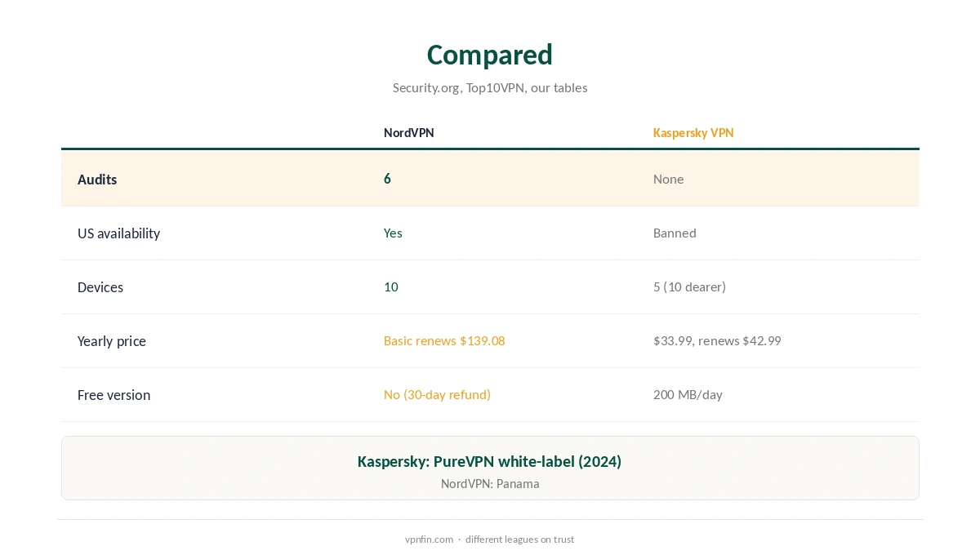Click the US availability value 'Banned'

tap(675, 233)
